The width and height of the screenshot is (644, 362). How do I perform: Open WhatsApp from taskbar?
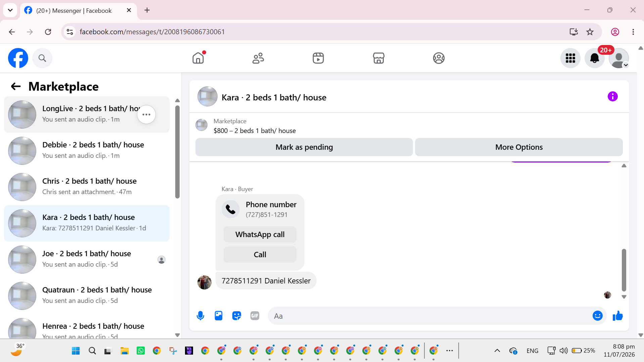click(141, 351)
